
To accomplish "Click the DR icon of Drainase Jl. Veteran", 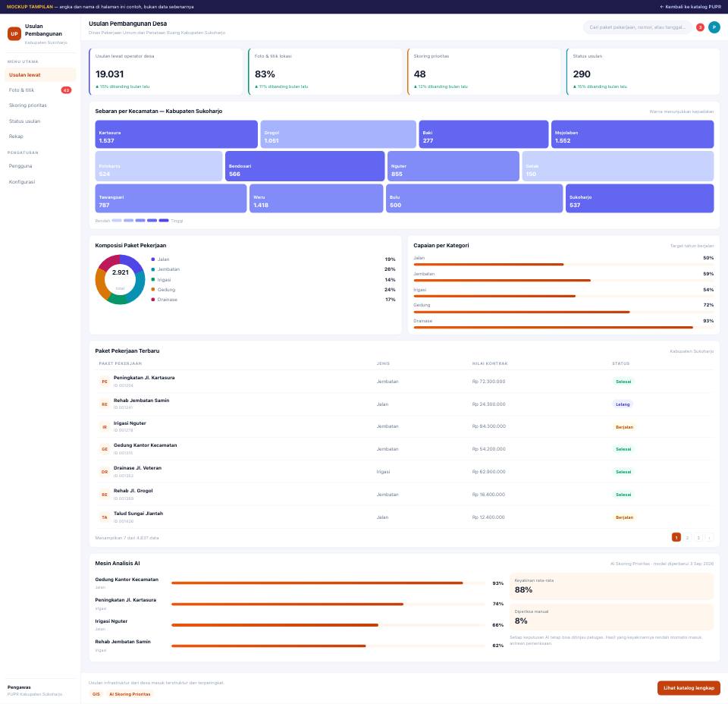I will tap(105, 472).
